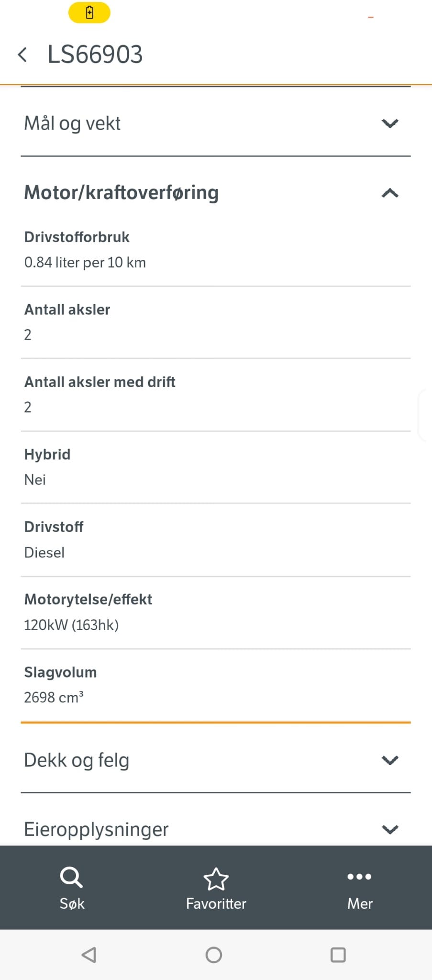
Task: Open the Favoritter tab label
Action: click(216, 903)
